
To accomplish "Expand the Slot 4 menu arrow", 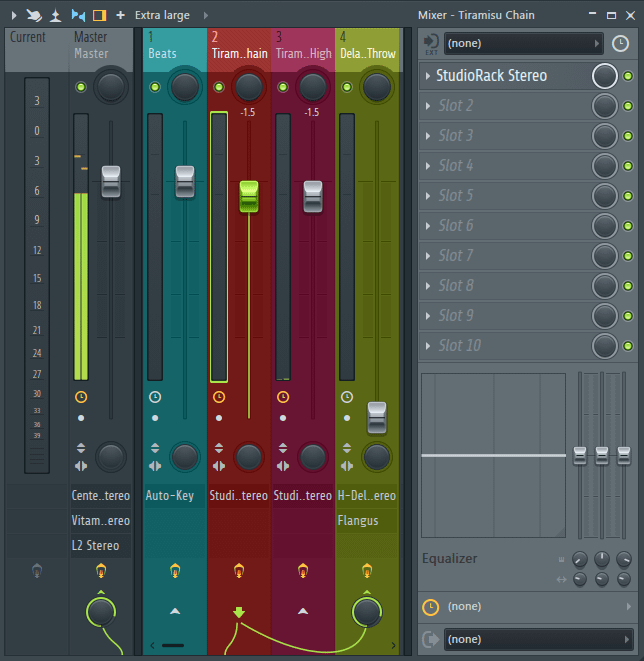I will coord(428,166).
